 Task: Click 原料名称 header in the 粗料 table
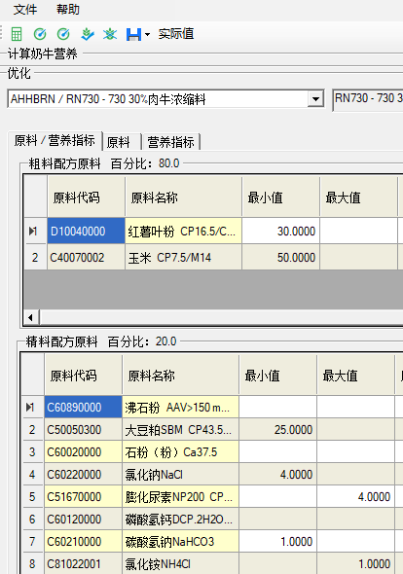coord(183,198)
